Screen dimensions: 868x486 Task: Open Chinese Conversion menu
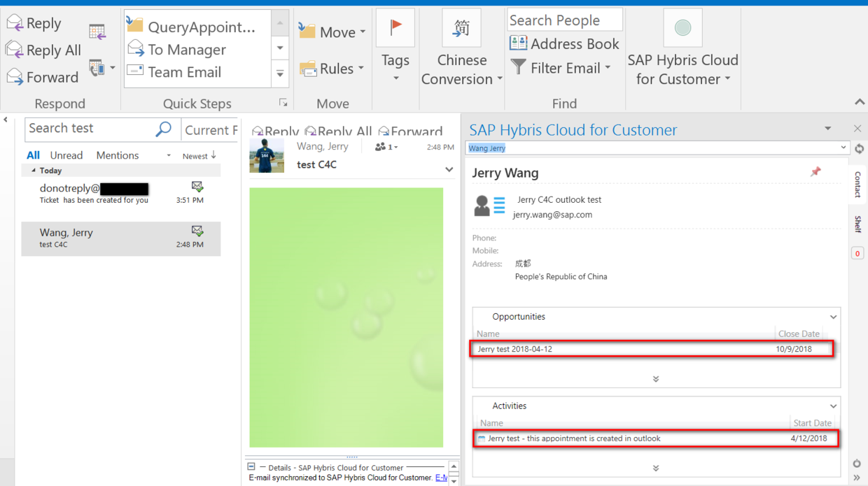click(462, 48)
